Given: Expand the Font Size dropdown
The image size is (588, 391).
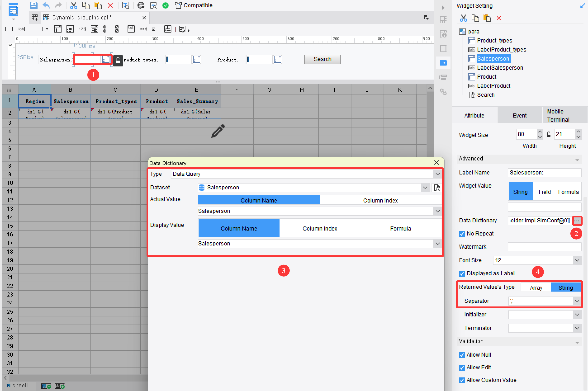Looking at the screenshot, I should [577, 260].
